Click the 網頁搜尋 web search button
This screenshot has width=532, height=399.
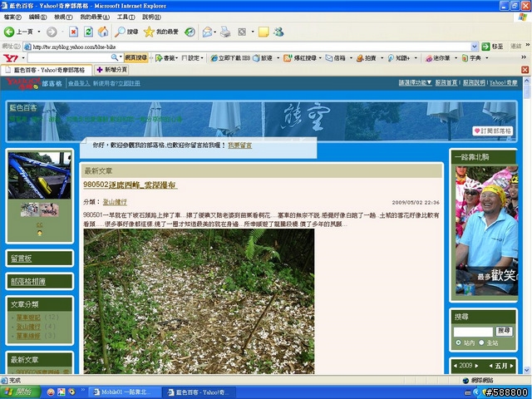pos(135,57)
